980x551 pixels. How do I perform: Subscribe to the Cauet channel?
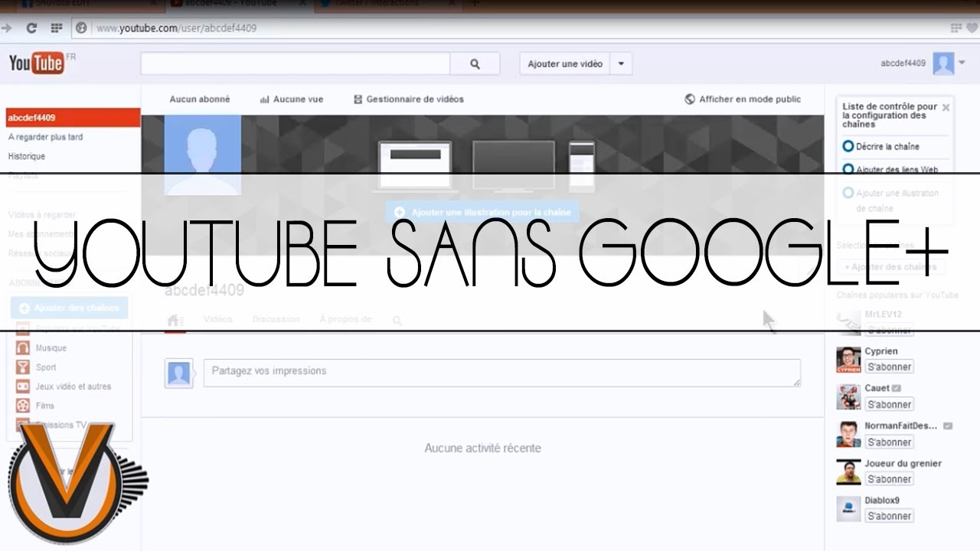tap(889, 405)
